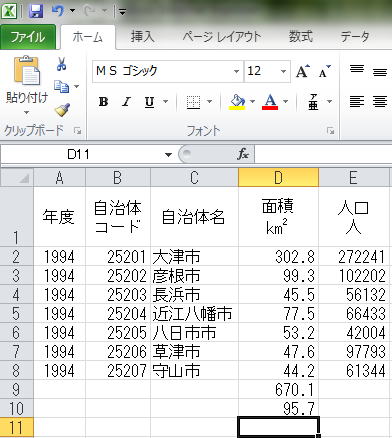Open the borders dropdown arrow
The image size is (392, 438).
point(209,101)
